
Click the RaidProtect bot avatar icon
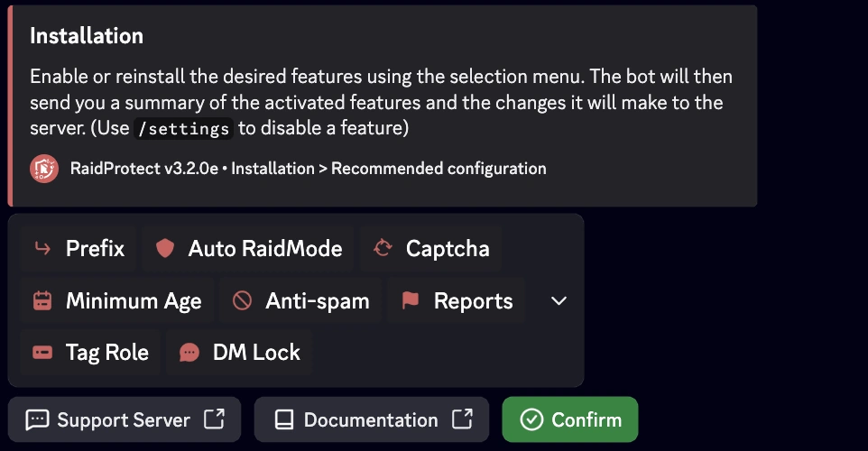pyautogui.click(x=44, y=169)
